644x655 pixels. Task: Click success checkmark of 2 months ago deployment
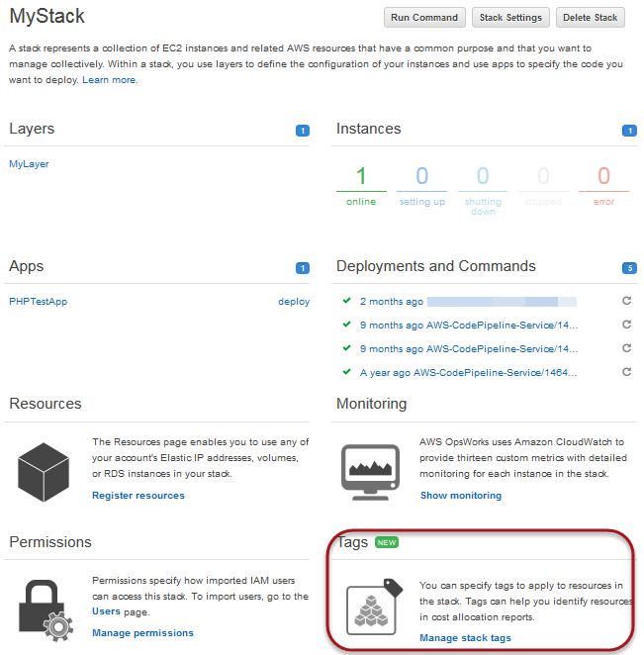click(346, 301)
